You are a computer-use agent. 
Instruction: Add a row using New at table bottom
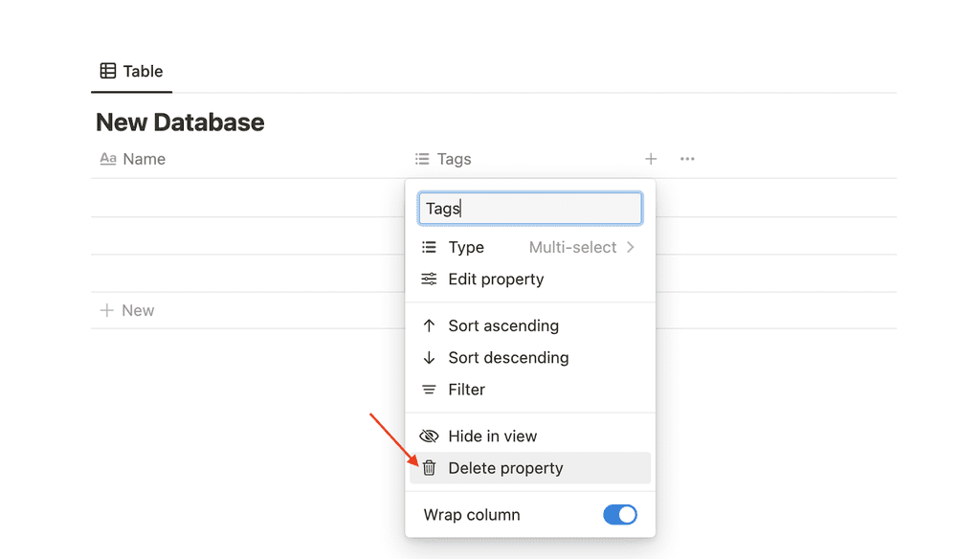point(128,310)
